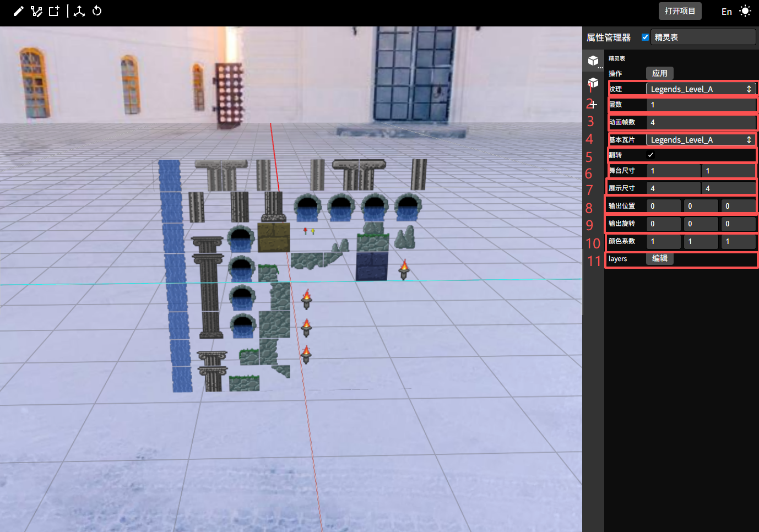
Task: Click the 舞台尺寸 X value field
Action: point(673,171)
